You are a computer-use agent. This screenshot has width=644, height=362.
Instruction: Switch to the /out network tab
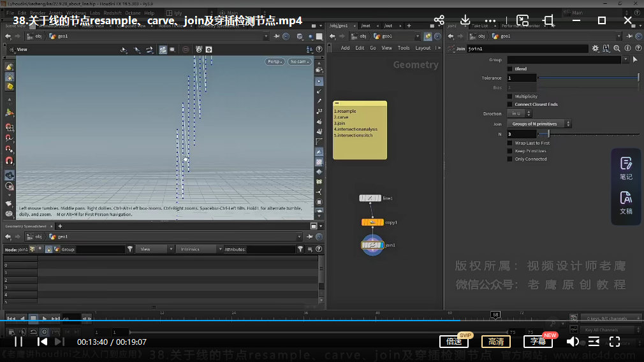pyautogui.click(x=388, y=25)
